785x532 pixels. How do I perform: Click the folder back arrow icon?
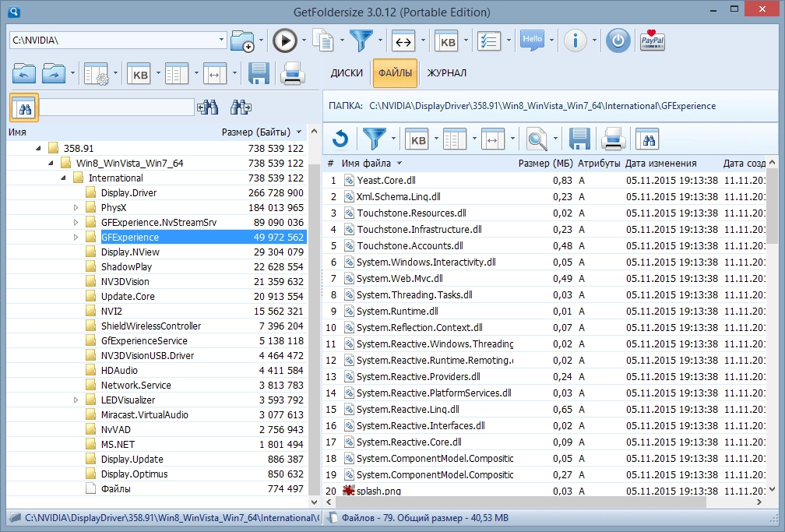24,74
